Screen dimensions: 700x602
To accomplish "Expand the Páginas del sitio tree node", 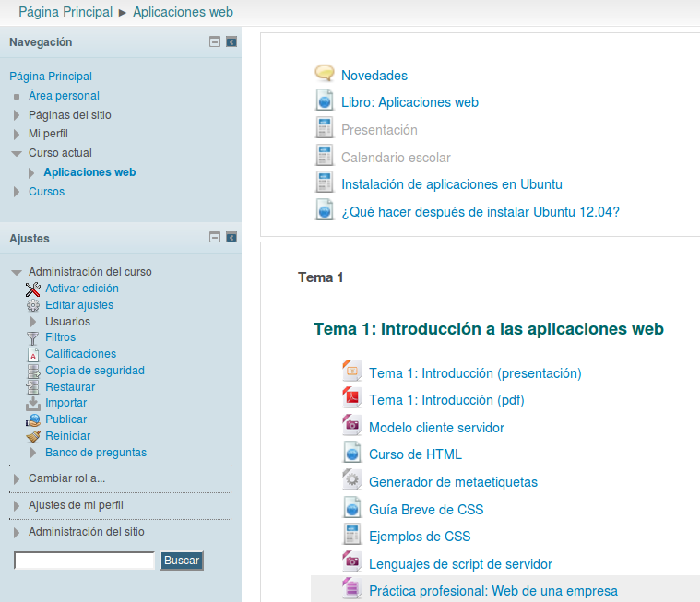I will [x=17, y=115].
